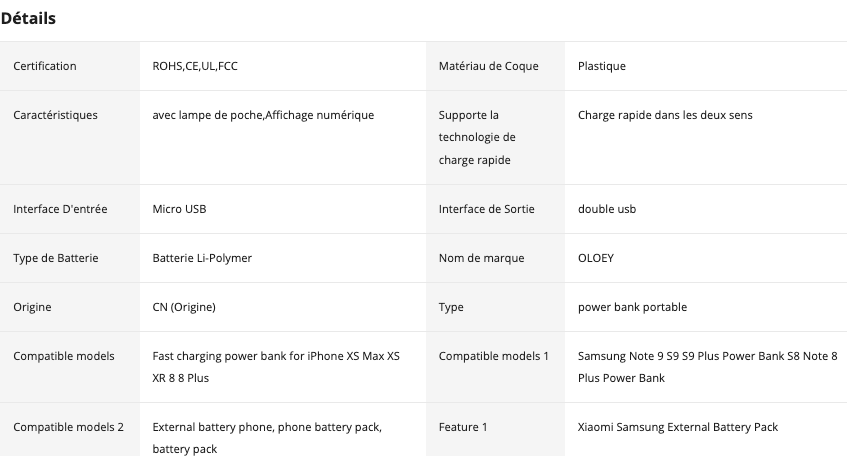847x456 pixels.
Task: Select the 'power bank portable' type value
Action: point(633,307)
